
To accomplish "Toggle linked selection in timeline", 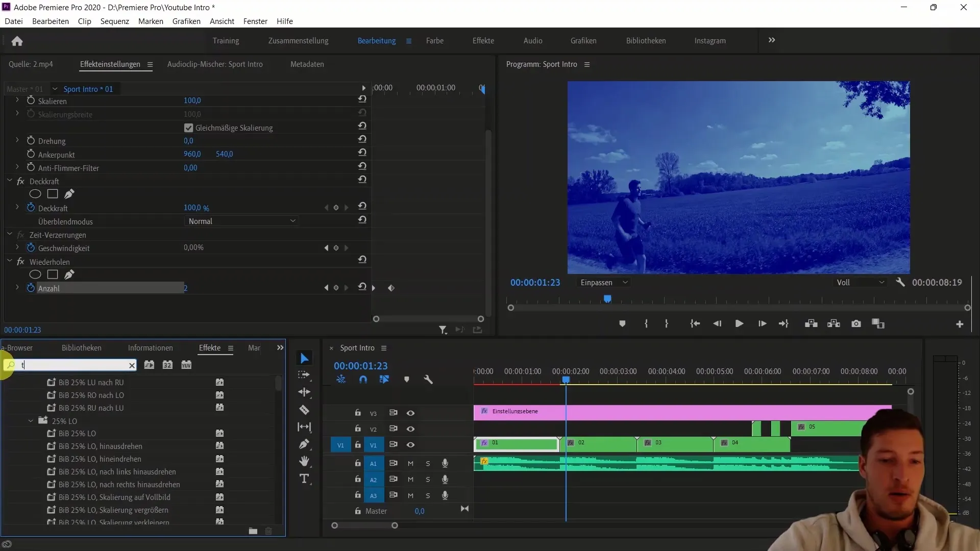I will 384,379.
